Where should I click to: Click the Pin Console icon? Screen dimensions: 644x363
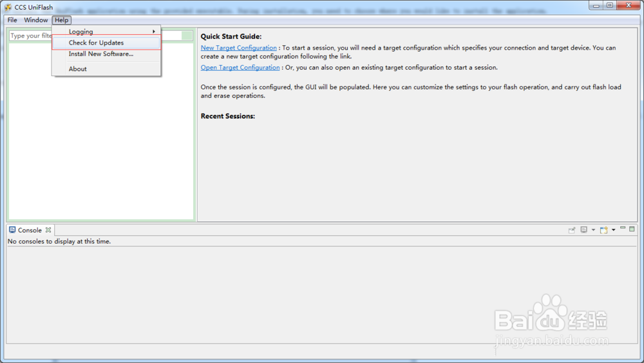pos(572,230)
